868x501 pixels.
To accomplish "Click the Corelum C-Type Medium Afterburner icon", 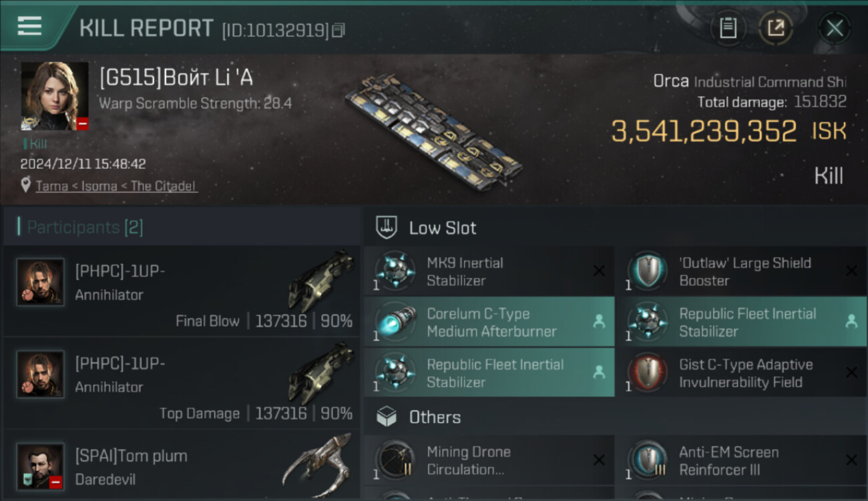I will pos(396,323).
